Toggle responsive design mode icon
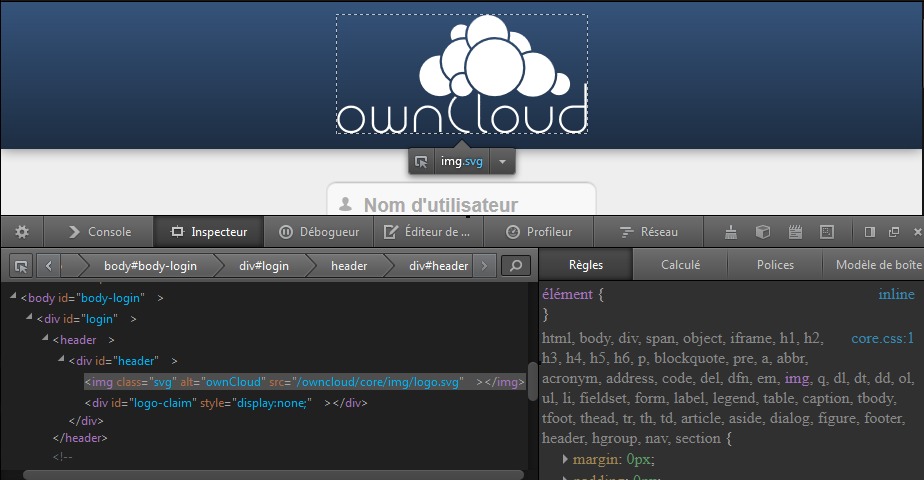The height and width of the screenshot is (480, 924). (x=827, y=232)
